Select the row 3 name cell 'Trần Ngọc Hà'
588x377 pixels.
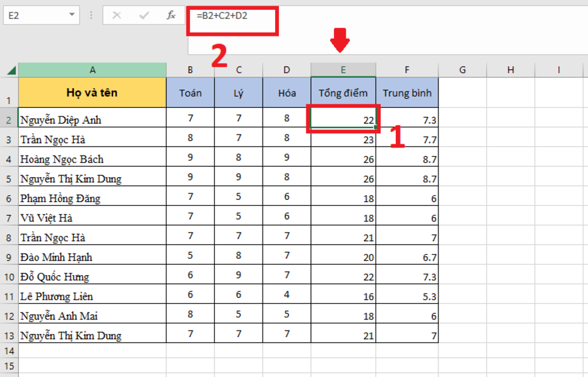click(92, 137)
